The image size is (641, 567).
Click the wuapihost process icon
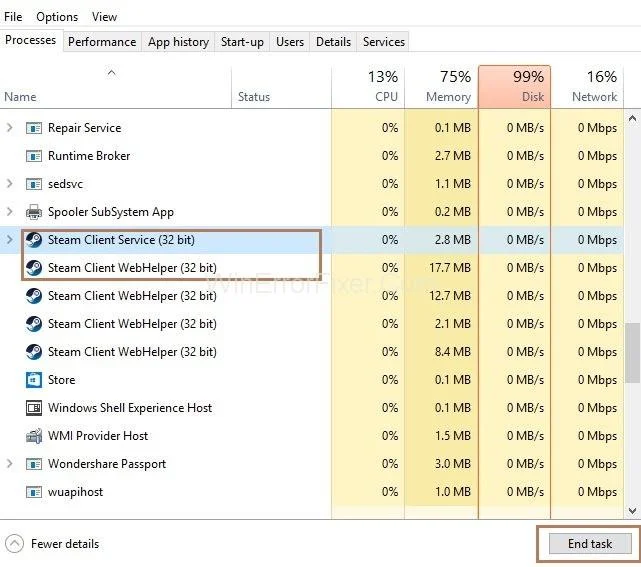coord(34,492)
